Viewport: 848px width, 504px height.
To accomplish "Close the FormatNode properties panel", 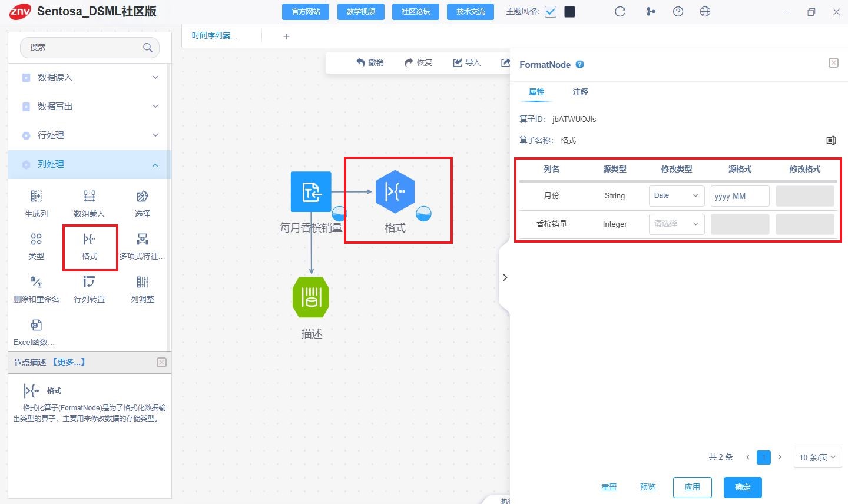I will (x=833, y=63).
